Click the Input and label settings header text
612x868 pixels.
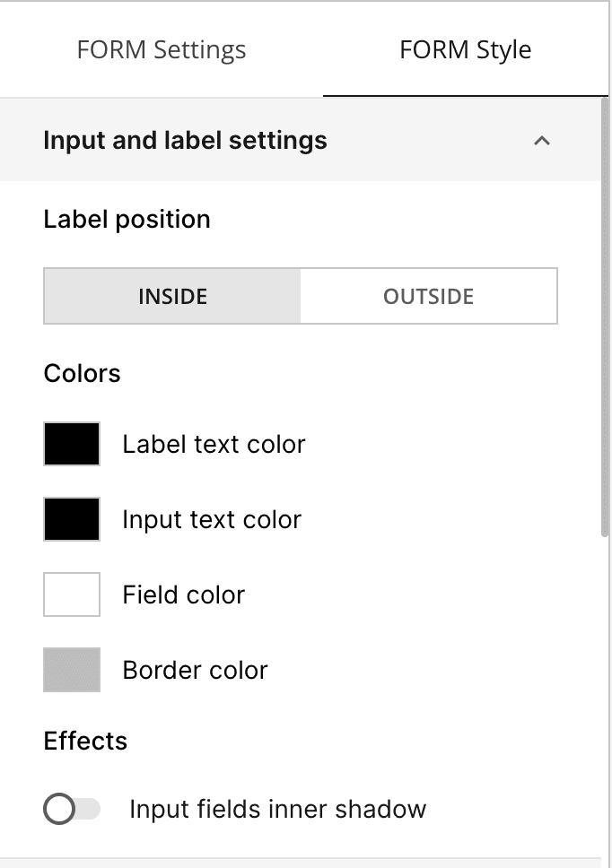[185, 141]
